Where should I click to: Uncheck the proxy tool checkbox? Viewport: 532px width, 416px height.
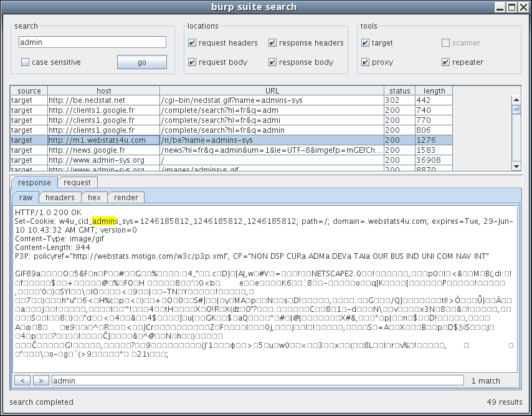(366, 62)
